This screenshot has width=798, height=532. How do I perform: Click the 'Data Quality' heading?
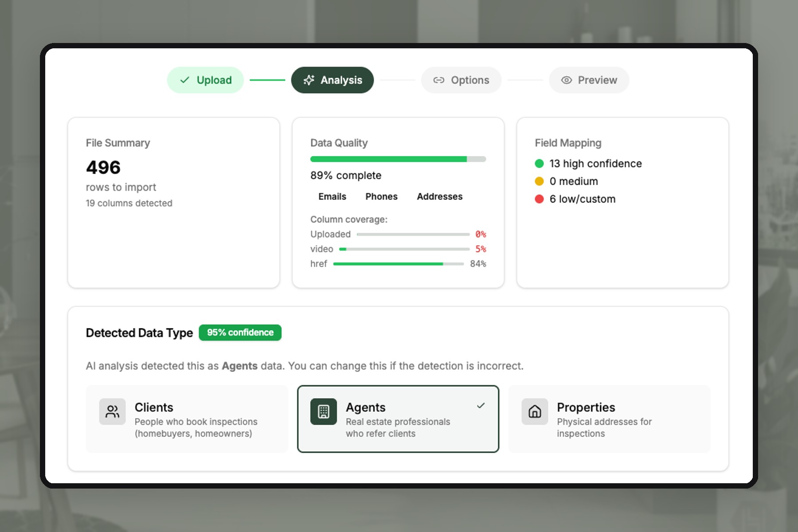pos(339,143)
